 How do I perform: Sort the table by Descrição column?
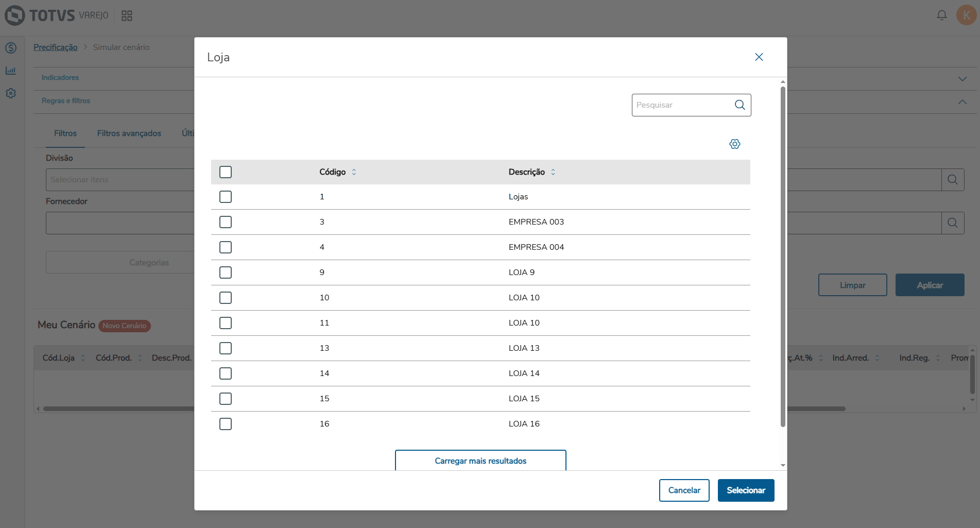tap(553, 172)
